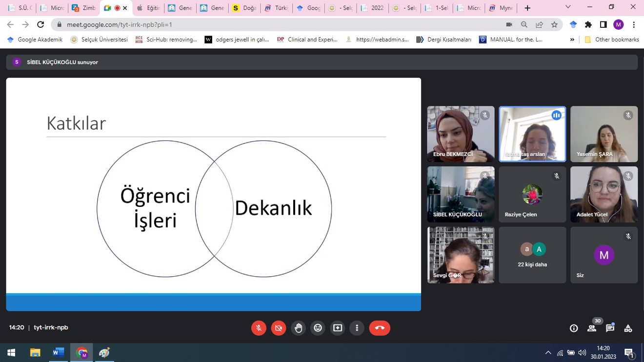This screenshot has width=644, height=362.
Task: Open more options three-dot menu
Action: (x=357, y=328)
